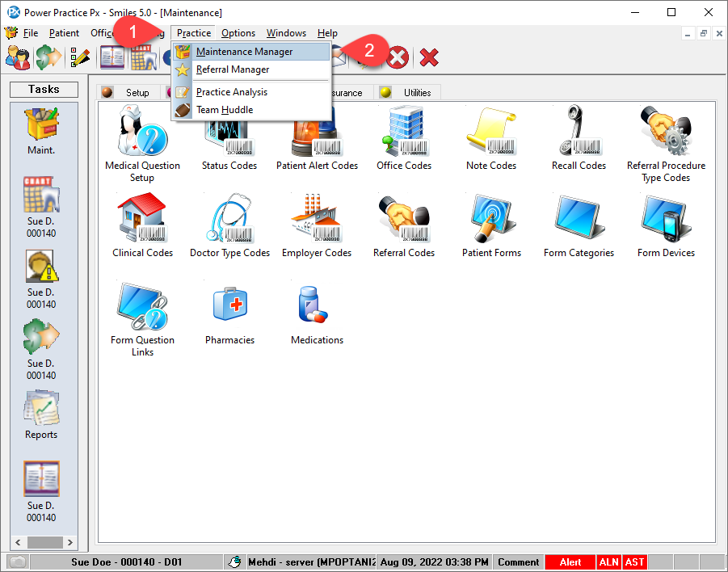Open Referral Procedure Type Codes
Image resolution: width=728 pixels, height=572 pixels.
click(666, 144)
